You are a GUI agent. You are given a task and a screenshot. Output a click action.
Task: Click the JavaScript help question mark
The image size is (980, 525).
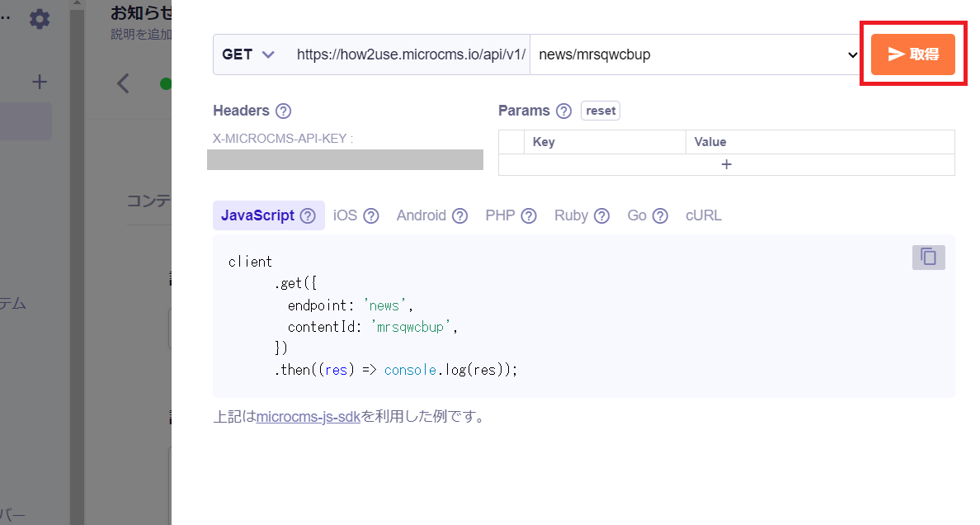pos(306,215)
